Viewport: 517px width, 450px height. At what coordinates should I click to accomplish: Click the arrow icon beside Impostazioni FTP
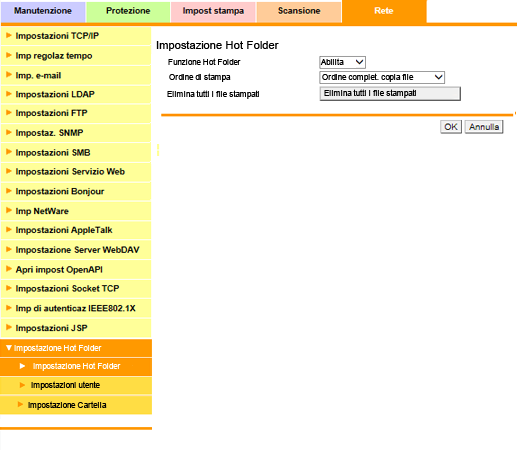click(9, 113)
